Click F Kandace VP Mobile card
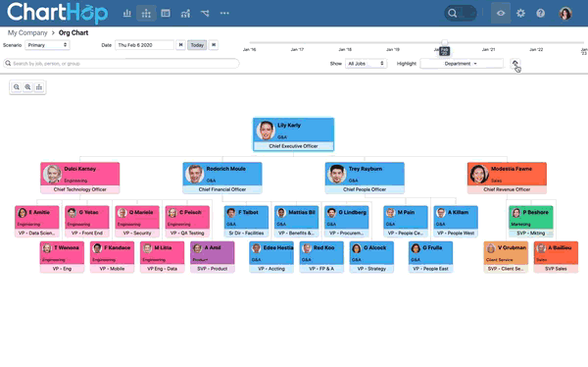This screenshot has width=588, height=367. pyautogui.click(x=112, y=257)
